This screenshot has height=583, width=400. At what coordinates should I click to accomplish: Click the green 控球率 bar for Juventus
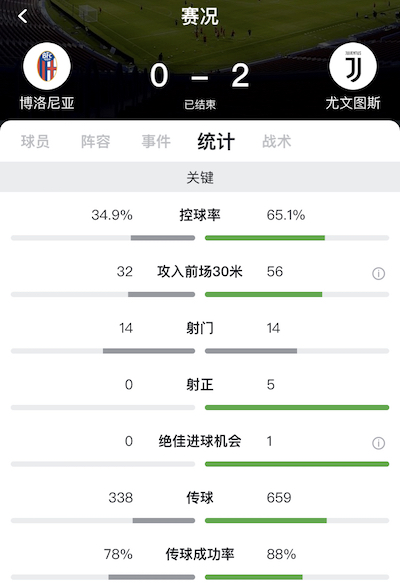click(x=265, y=238)
